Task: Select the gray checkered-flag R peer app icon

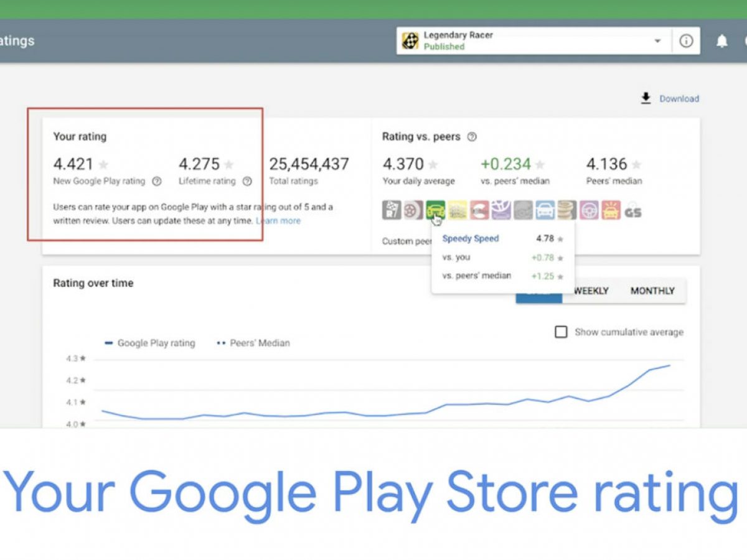Action: (392, 210)
